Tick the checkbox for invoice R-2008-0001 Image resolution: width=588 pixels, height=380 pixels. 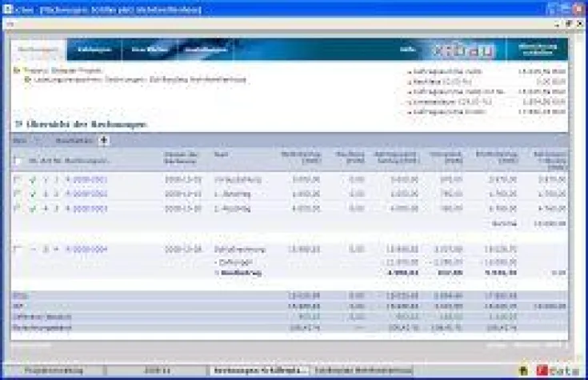(x=18, y=180)
